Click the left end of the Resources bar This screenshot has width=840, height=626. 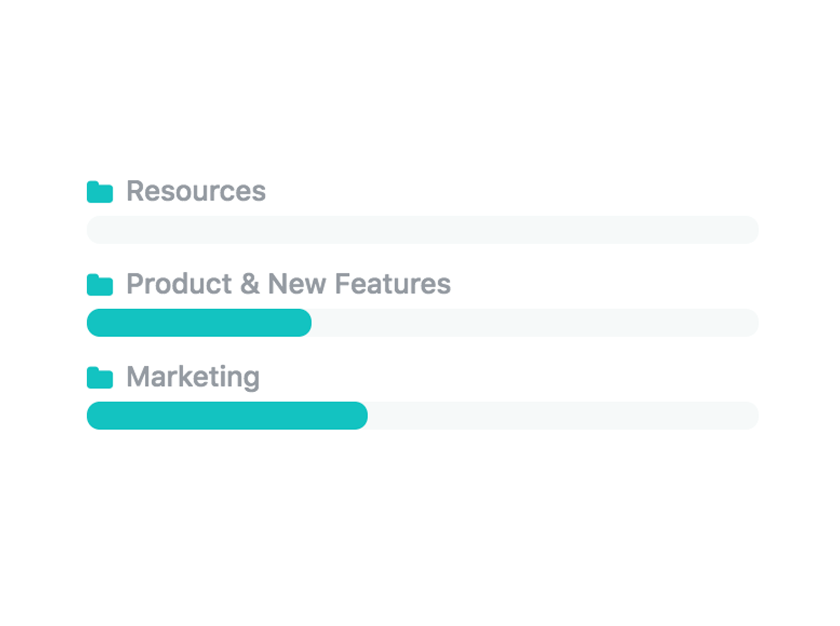pos(94,230)
